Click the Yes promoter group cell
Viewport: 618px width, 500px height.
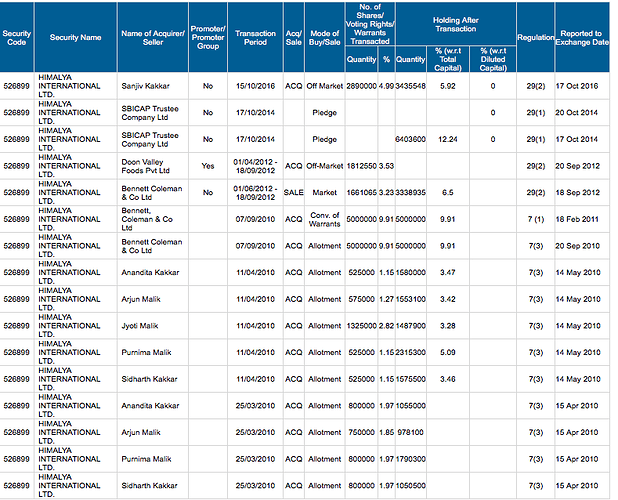tap(208, 165)
